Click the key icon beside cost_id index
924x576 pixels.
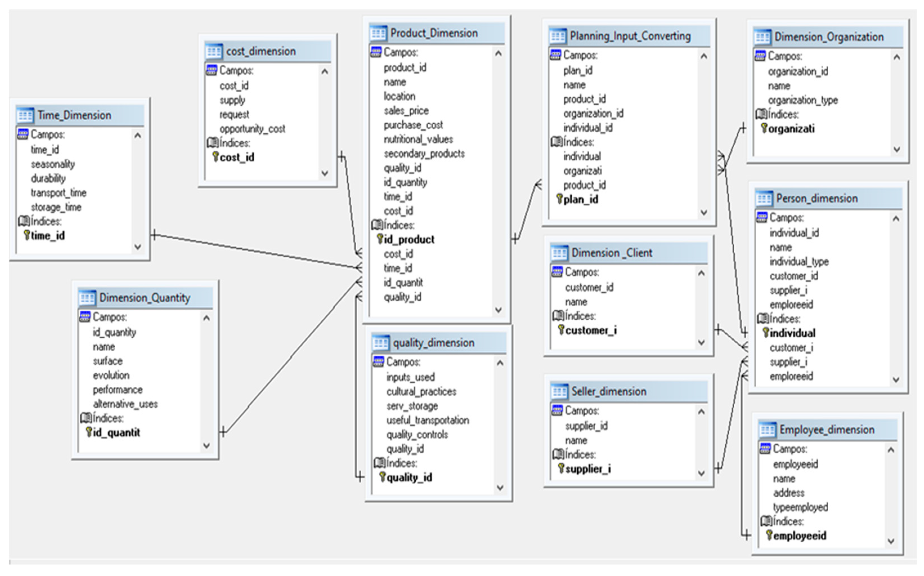click(215, 157)
